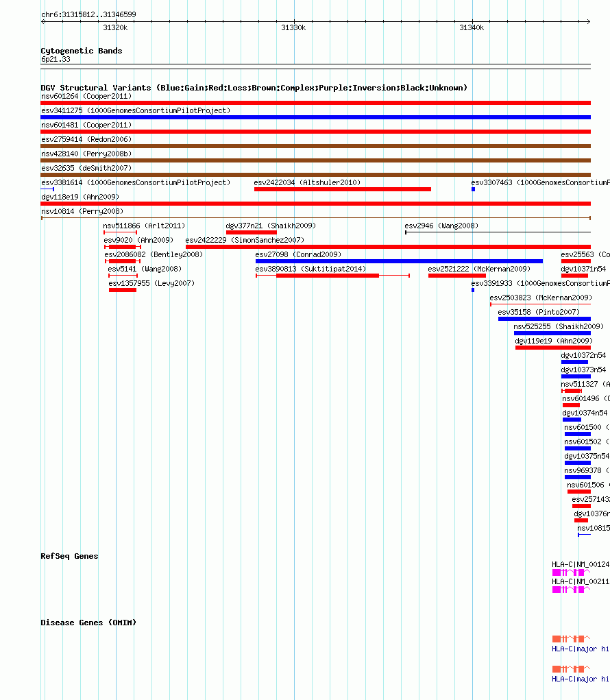The height and width of the screenshot is (700, 610).
Task: Open the dgv119e19 (Ahn2009) label
Action: (x=554, y=341)
